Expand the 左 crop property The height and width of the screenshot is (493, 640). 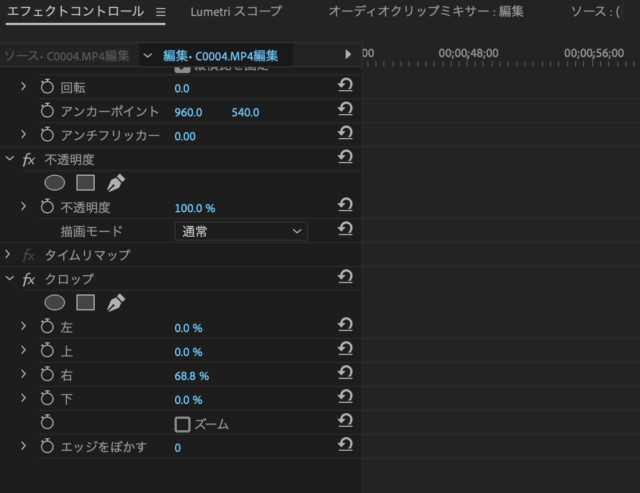[x=23, y=326]
